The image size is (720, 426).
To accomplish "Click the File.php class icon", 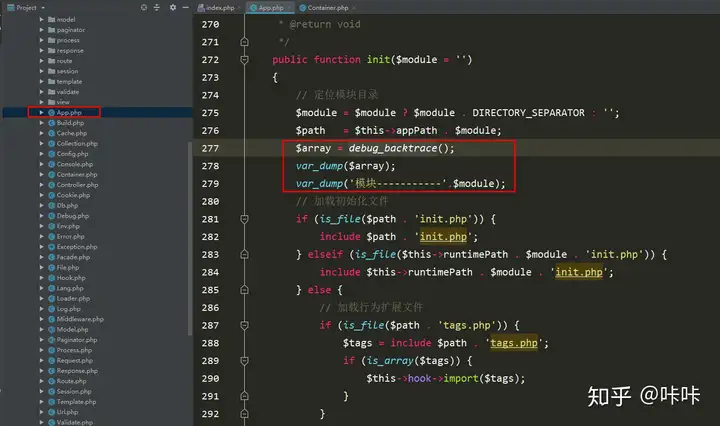I will coord(51,267).
